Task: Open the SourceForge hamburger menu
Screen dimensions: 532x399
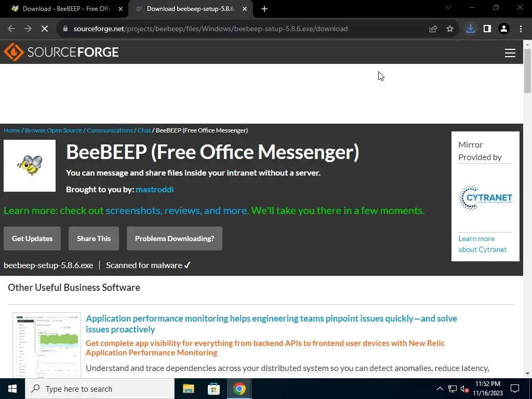Action: point(510,52)
